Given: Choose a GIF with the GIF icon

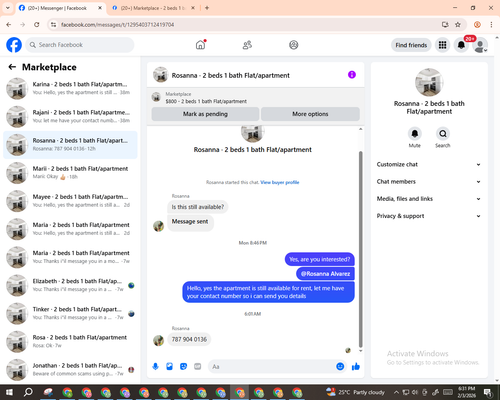Looking at the screenshot, I should click(197, 367).
